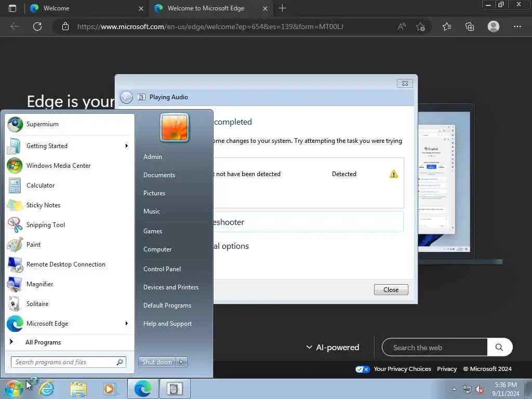
Task: Click the Windows Start orb
Action: click(x=14, y=389)
